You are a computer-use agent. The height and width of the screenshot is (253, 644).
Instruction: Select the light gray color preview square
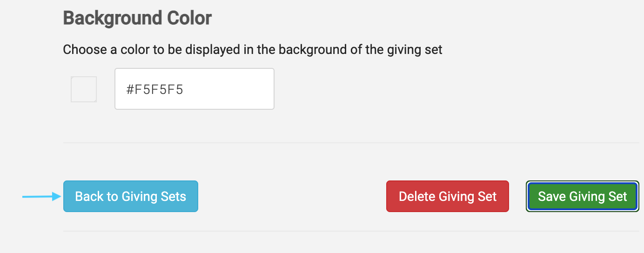tap(84, 89)
